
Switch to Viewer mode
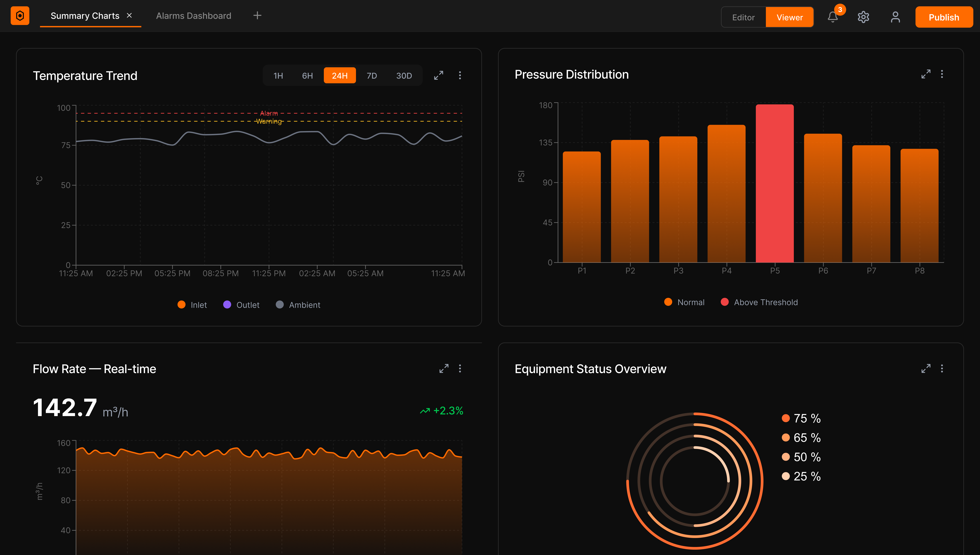tap(789, 17)
